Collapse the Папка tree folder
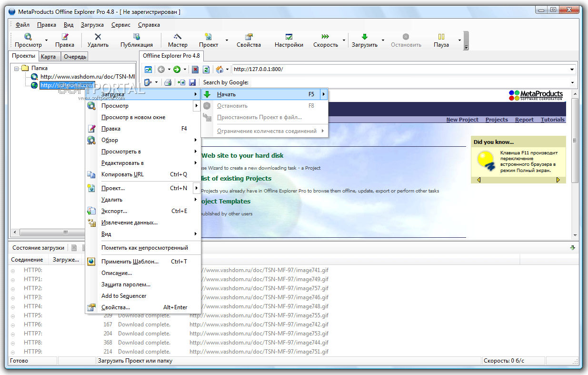Image resolution: width=588 pixels, height=375 pixels. click(17, 68)
